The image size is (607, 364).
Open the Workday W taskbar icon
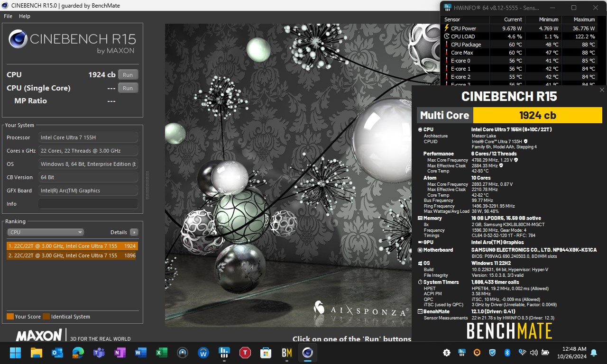[x=203, y=353]
